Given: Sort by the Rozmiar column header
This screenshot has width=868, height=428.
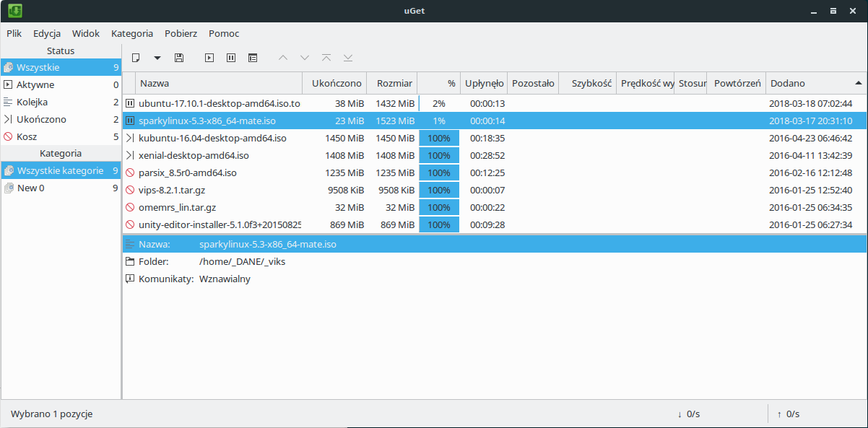Looking at the screenshot, I should point(392,83).
